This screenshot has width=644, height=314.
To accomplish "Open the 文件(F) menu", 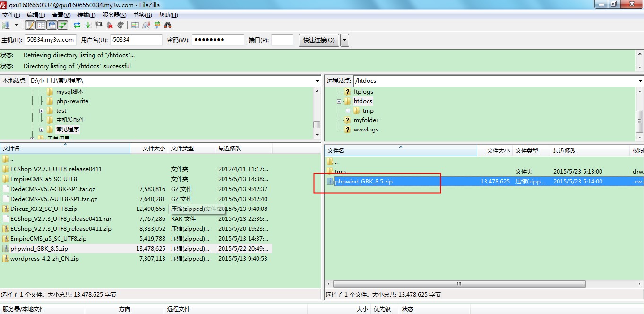I will coord(11,15).
